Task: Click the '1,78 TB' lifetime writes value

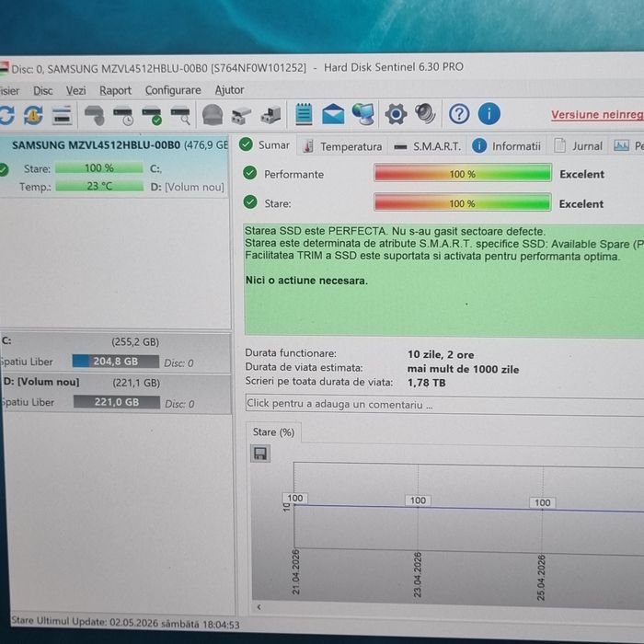Action: click(426, 383)
